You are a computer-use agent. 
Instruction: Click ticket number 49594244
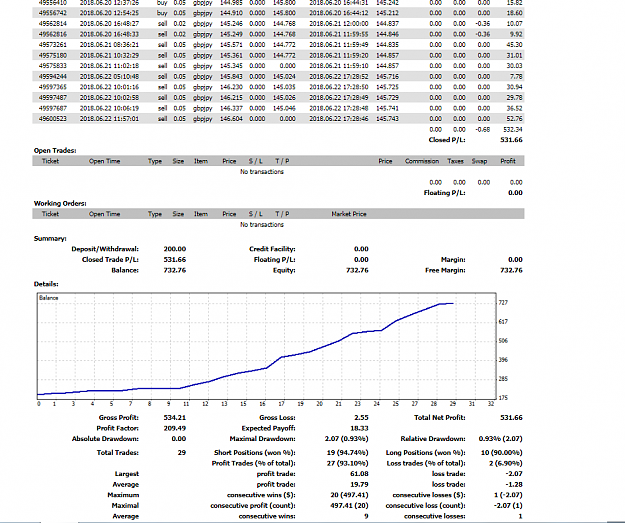(53, 77)
